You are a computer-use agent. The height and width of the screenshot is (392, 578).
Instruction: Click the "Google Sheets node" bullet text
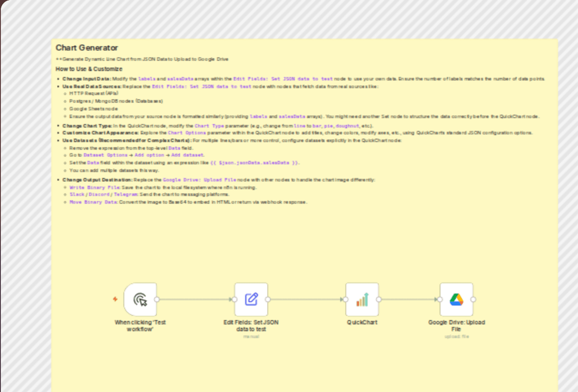93,109
